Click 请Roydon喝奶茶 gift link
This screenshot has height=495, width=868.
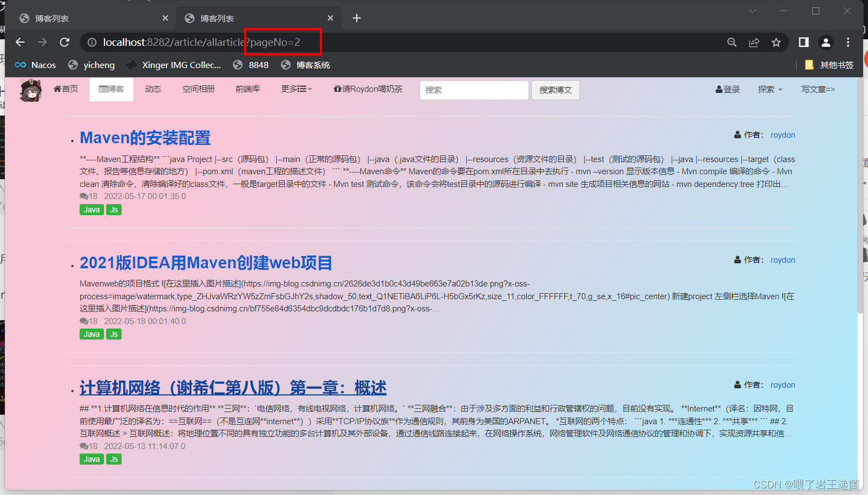coord(368,89)
